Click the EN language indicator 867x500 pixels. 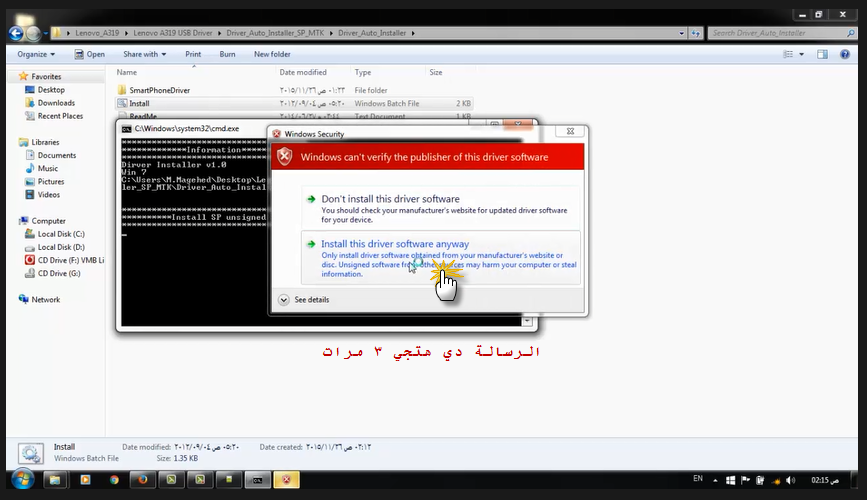click(x=698, y=479)
